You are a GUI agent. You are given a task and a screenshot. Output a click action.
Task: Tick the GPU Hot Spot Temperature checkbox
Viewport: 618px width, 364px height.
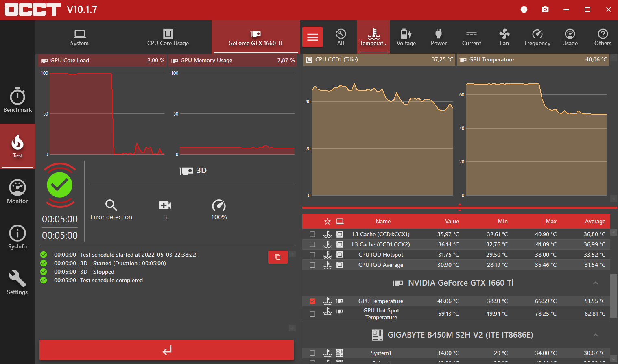tap(312, 314)
